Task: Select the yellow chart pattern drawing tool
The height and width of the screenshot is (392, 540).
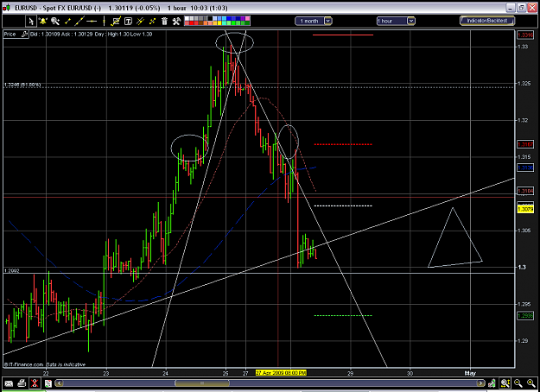Action: (x=116, y=22)
